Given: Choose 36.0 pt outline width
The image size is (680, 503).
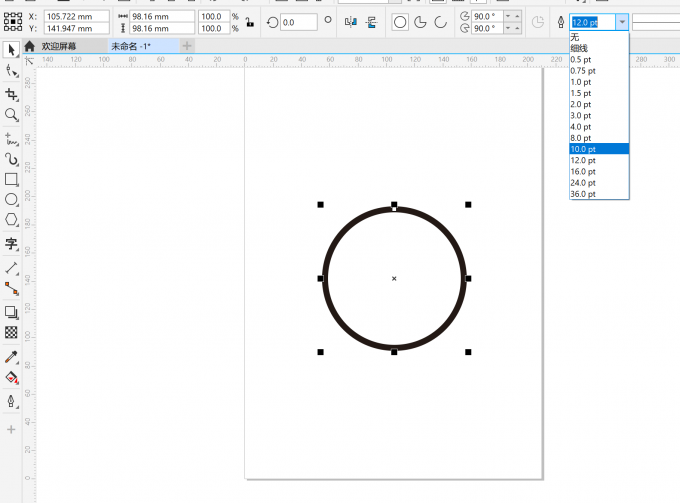Looking at the screenshot, I should [x=599, y=194].
